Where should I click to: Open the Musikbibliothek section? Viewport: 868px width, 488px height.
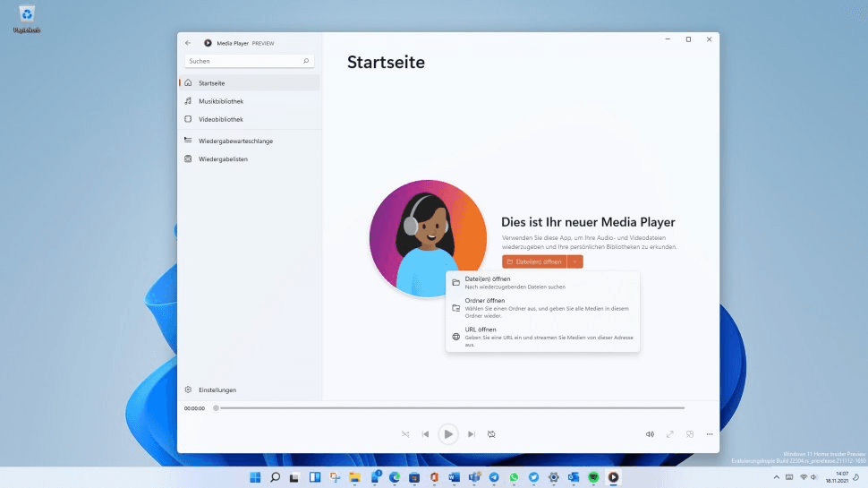(249, 101)
